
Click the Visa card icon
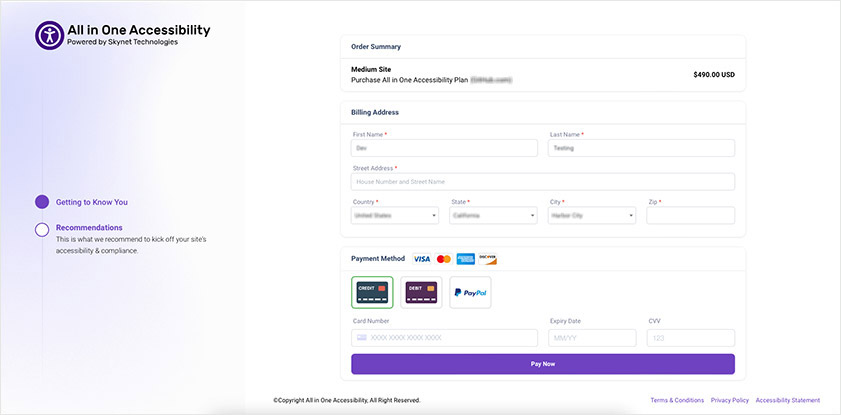422,259
